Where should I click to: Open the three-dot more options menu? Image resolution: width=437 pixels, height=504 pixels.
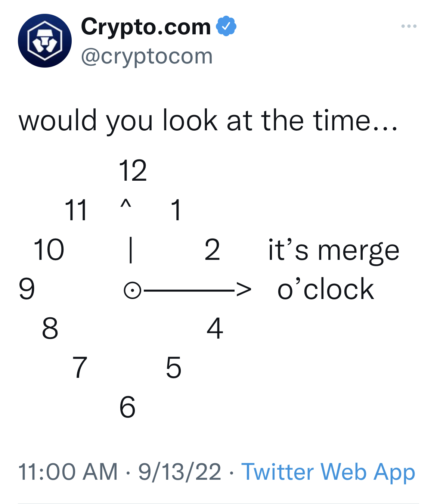409,26
